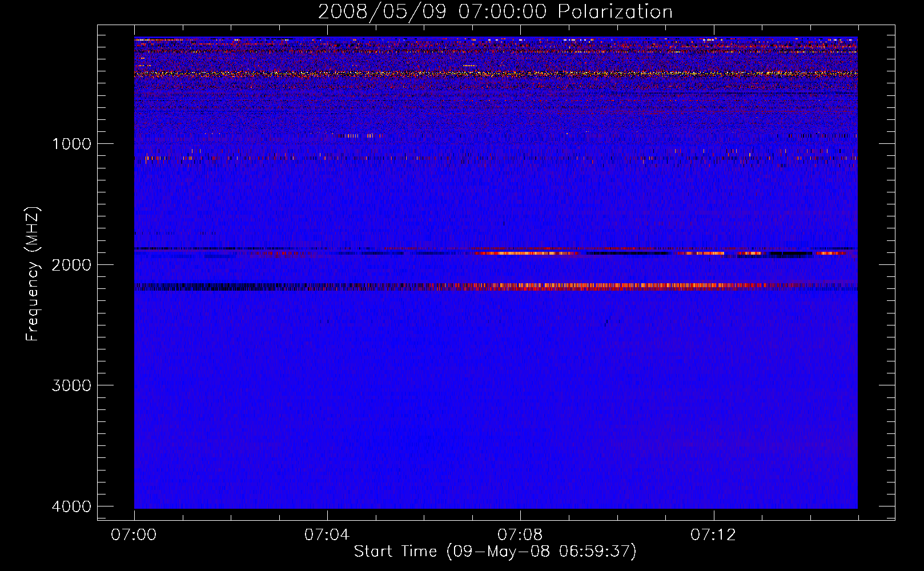Click the 'Frequency (MHZ)' axis label
This screenshot has height=571, width=924.
click(33, 274)
